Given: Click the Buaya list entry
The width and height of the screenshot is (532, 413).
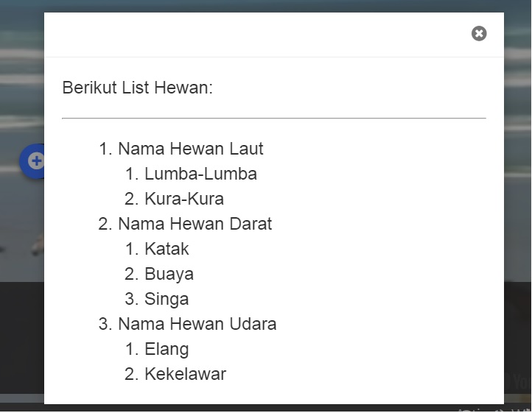Looking at the screenshot, I should coord(169,274).
